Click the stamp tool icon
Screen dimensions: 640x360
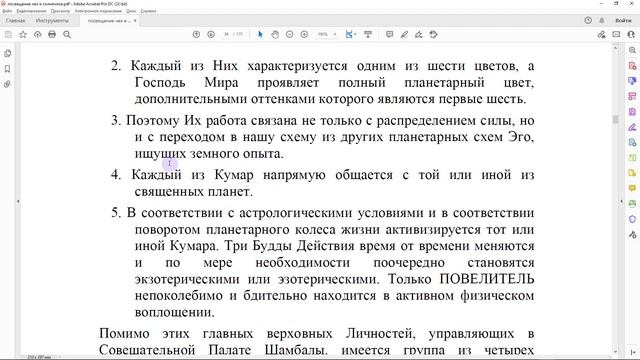coord(433,35)
